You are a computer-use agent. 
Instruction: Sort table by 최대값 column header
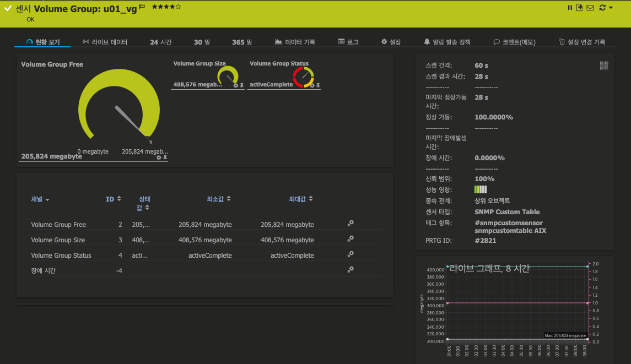click(300, 199)
